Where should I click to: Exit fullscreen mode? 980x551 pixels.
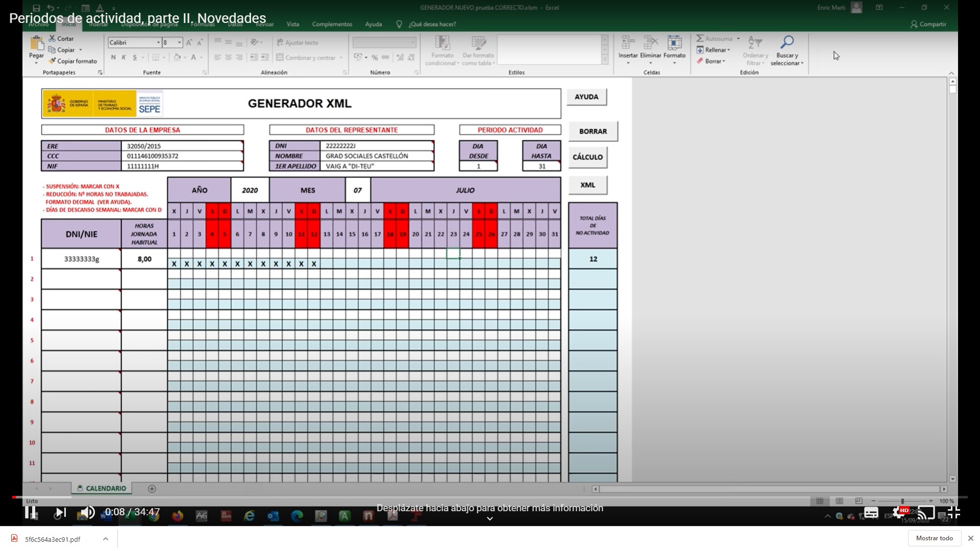coord(953,512)
